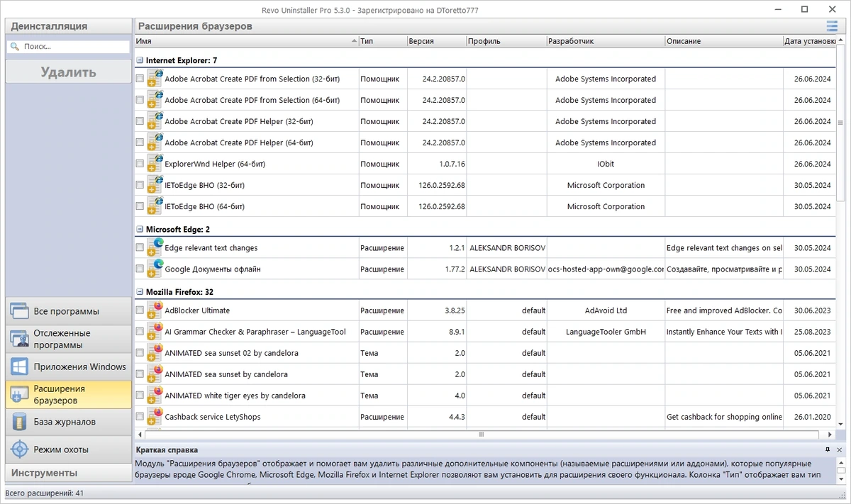Check Adobe Acrobat Create PDF from Selection (32-бит) checkbox

140,79
